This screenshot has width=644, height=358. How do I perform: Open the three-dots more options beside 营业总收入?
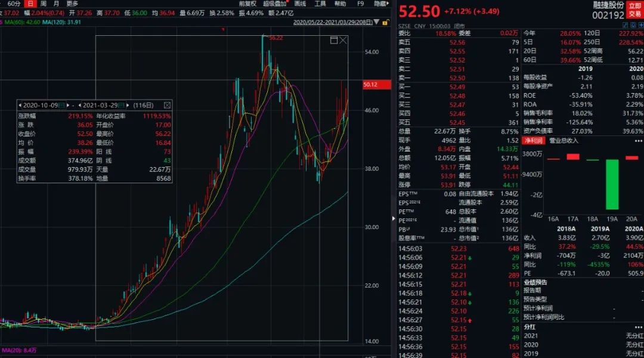[639, 141]
